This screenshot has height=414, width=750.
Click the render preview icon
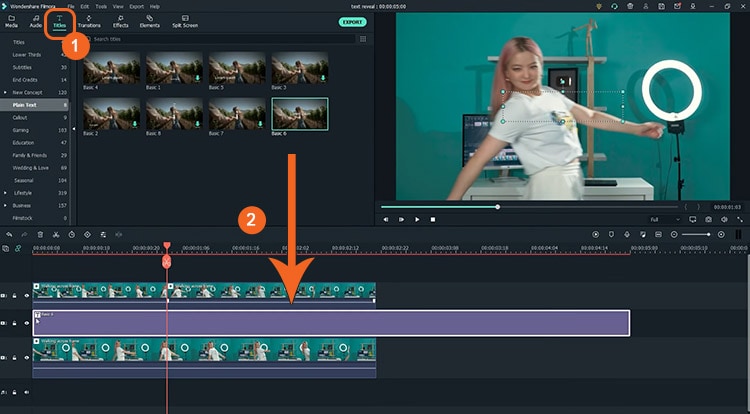click(596, 235)
